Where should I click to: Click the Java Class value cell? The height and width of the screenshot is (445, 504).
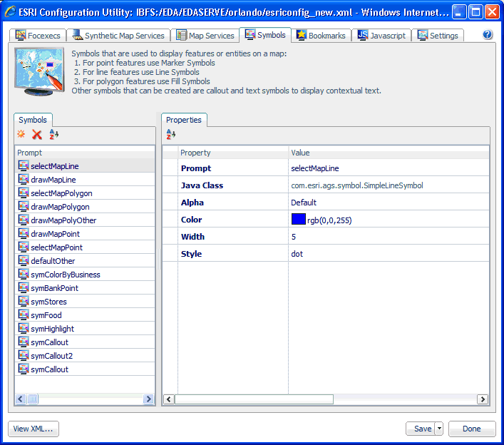click(389, 185)
